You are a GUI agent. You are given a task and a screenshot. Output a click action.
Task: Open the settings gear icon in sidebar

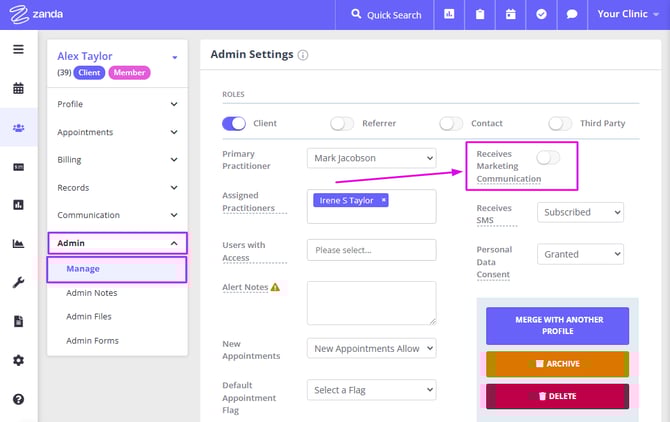click(x=18, y=360)
